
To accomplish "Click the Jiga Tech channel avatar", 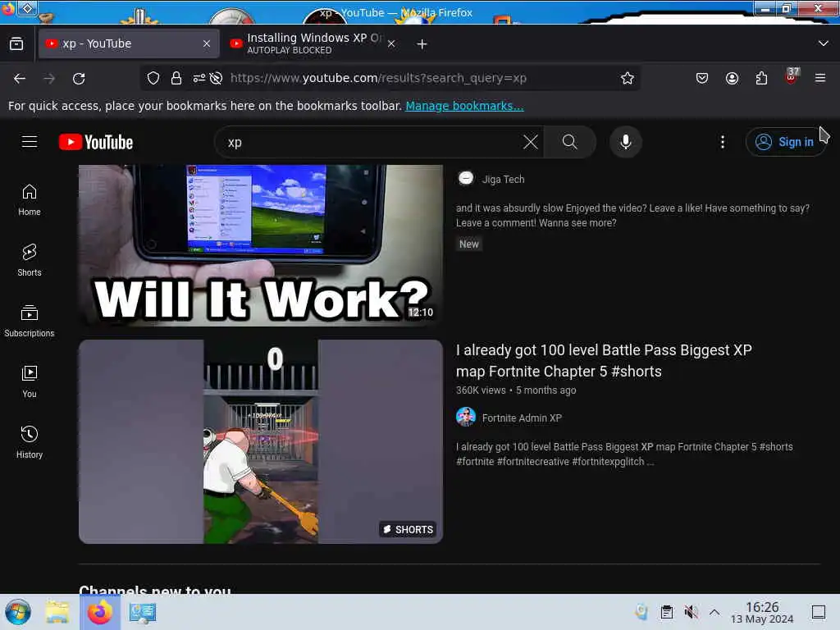I will (x=466, y=179).
